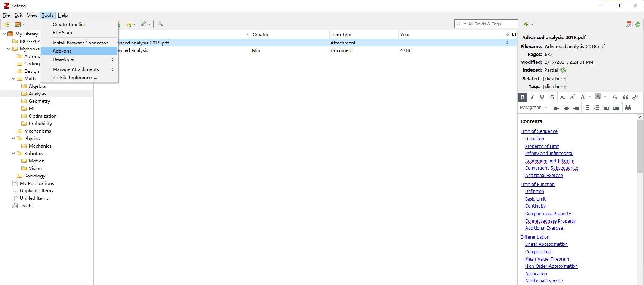The width and height of the screenshot is (644, 285).
Task: Open the background color dropdown arrow
Action: pyautogui.click(x=605, y=97)
